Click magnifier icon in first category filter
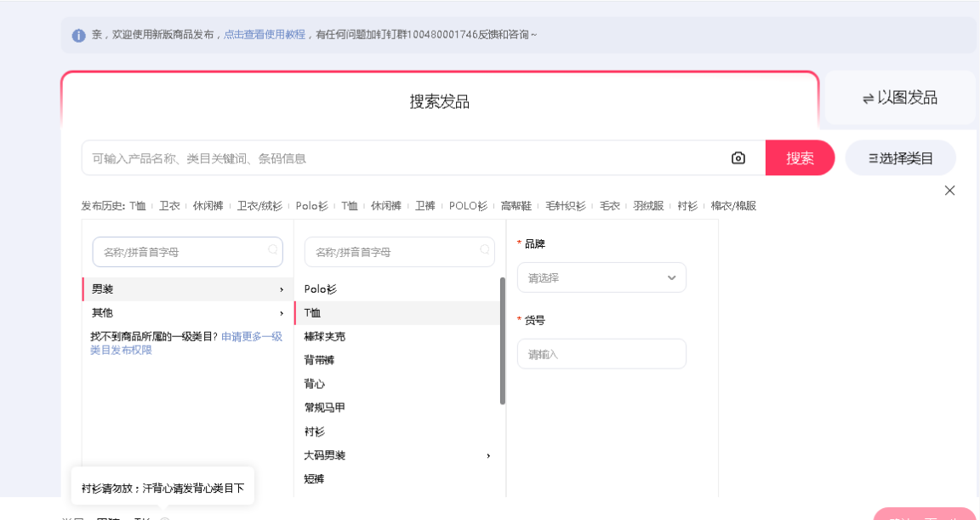This screenshot has width=980, height=520. point(273,250)
